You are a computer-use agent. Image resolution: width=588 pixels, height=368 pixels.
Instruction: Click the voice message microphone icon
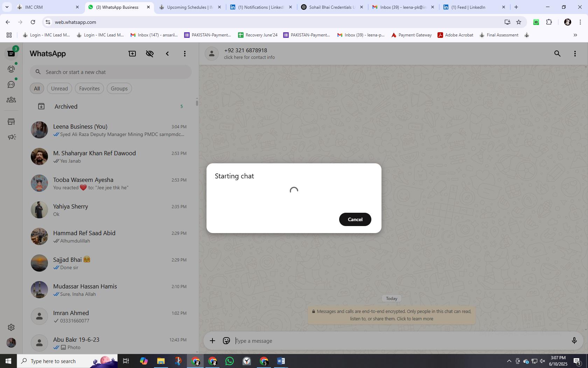pos(574,341)
